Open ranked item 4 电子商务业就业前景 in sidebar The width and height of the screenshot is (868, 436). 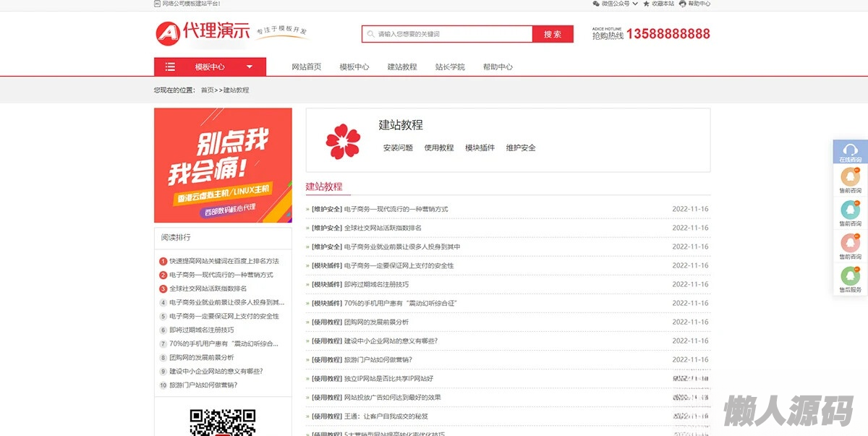227,302
